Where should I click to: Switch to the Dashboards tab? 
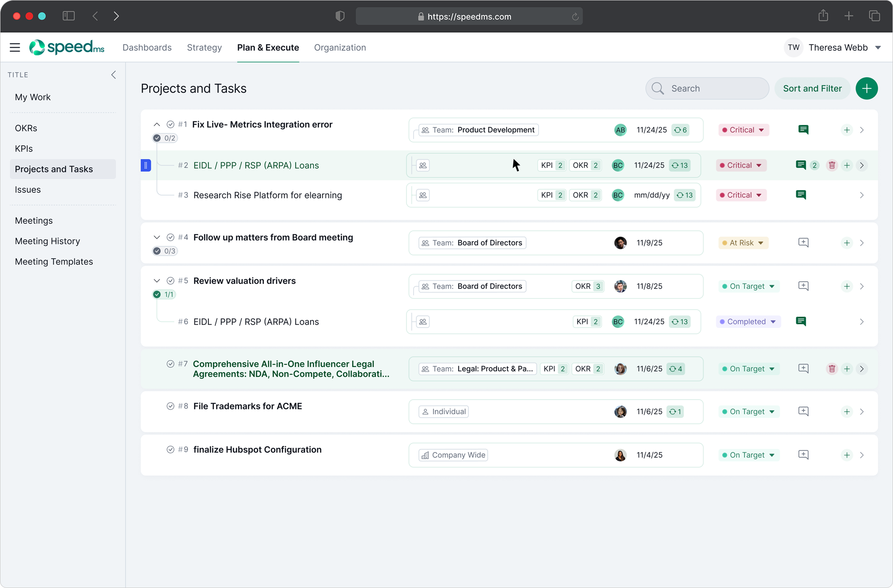pos(147,47)
